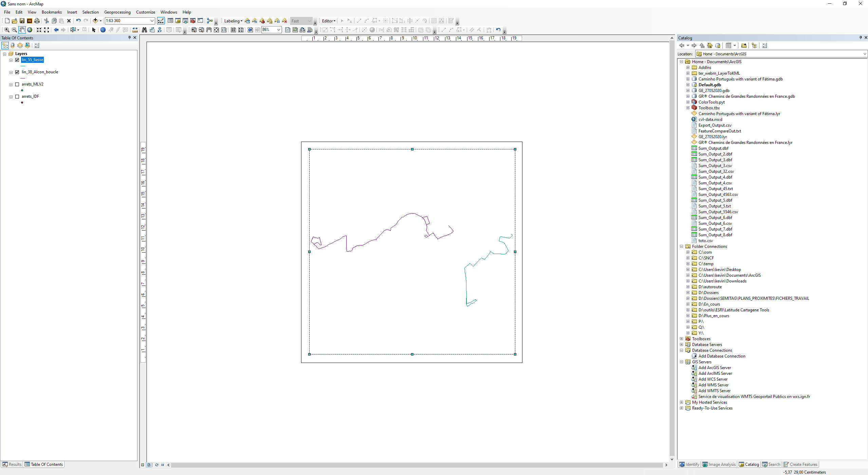Click the Add Data button icon
868x475 pixels.
[x=95, y=21]
